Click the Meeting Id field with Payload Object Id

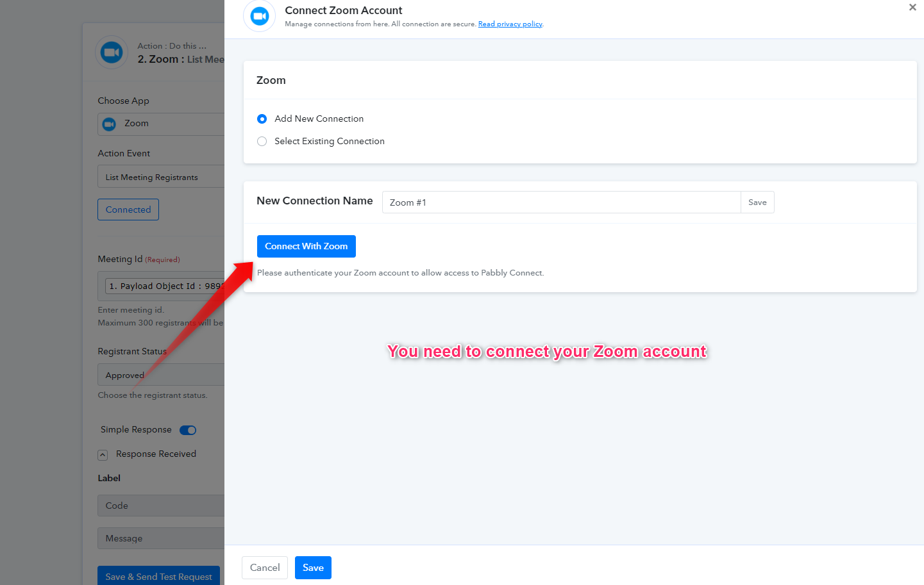pos(161,286)
